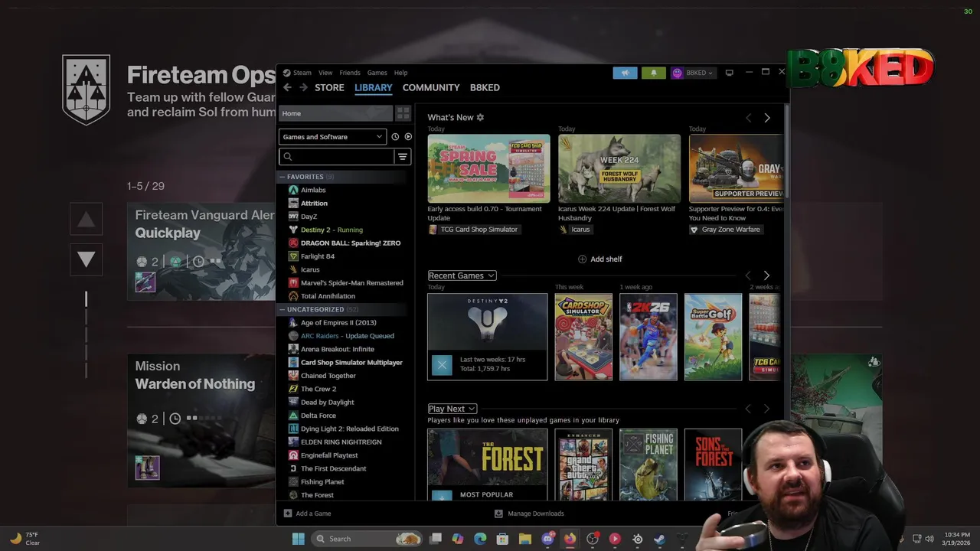980x551 pixels.
Task: Open Discord from the taskbar
Action: coord(547,539)
